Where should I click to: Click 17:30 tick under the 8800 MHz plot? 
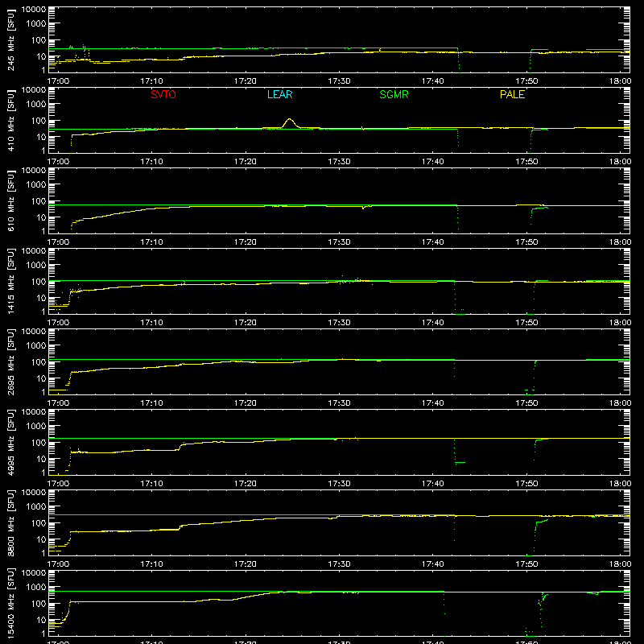339,564
